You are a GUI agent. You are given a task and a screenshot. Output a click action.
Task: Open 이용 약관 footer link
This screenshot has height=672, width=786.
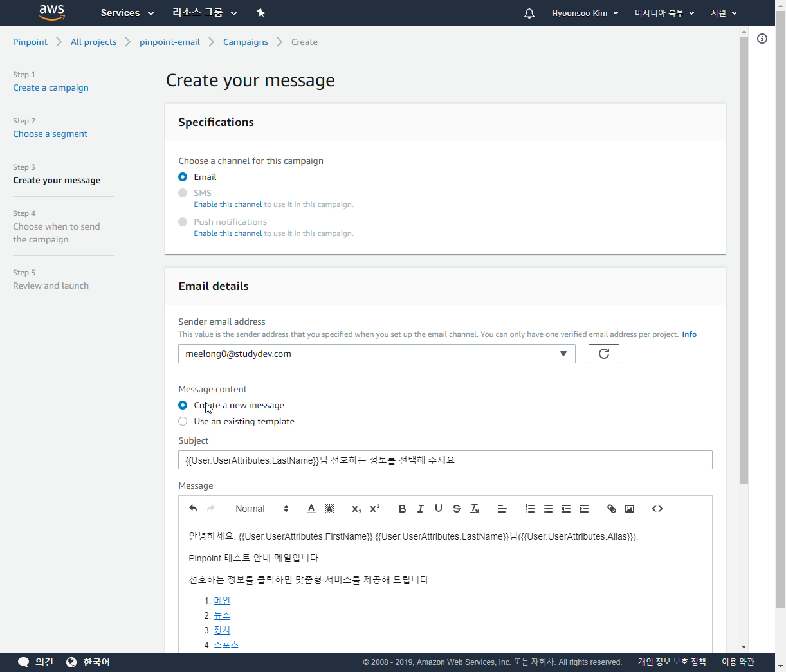click(x=738, y=662)
